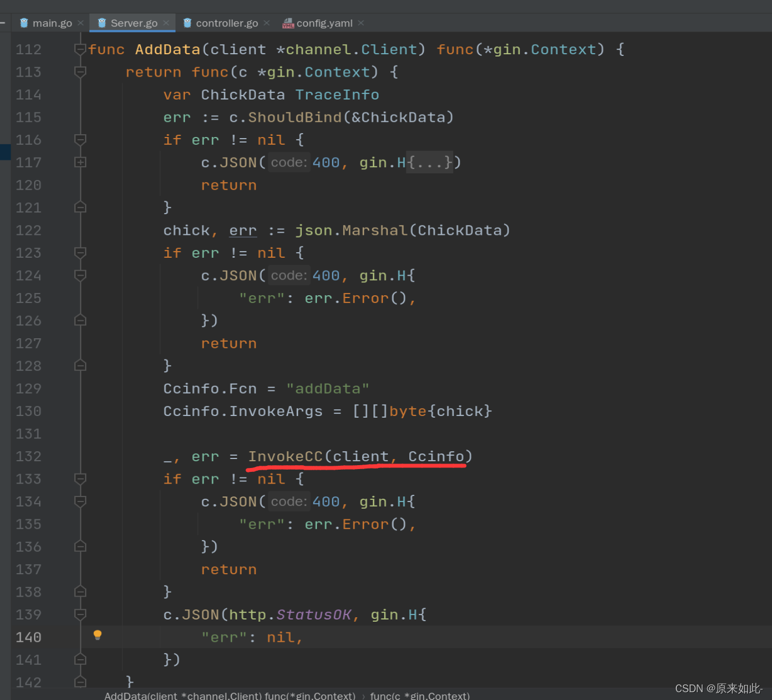Click the fold end marker on line 121
Viewport: 772px width, 700px height.
[80, 207]
